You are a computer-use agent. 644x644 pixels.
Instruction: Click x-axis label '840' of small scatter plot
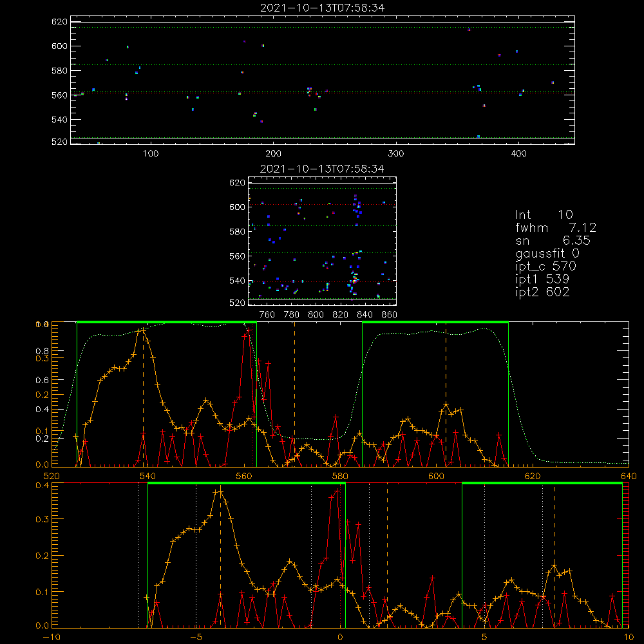tap(365, 315)
